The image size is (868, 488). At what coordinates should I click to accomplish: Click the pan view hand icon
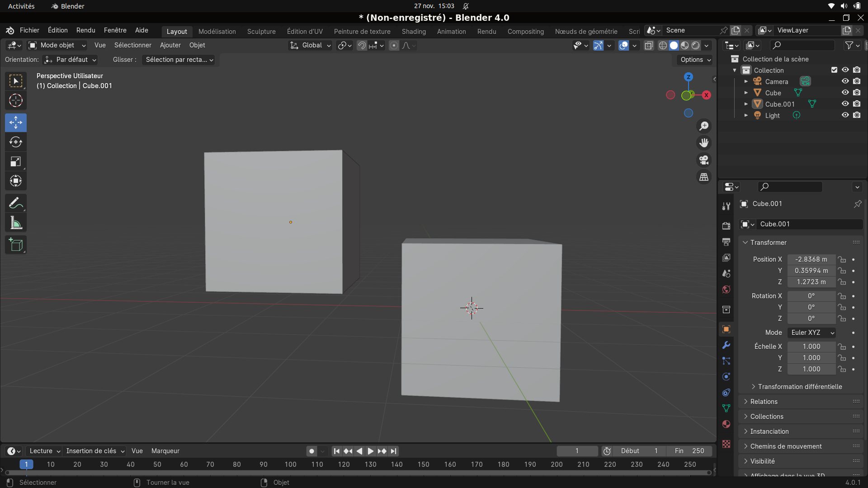click(x=704, y=143)
